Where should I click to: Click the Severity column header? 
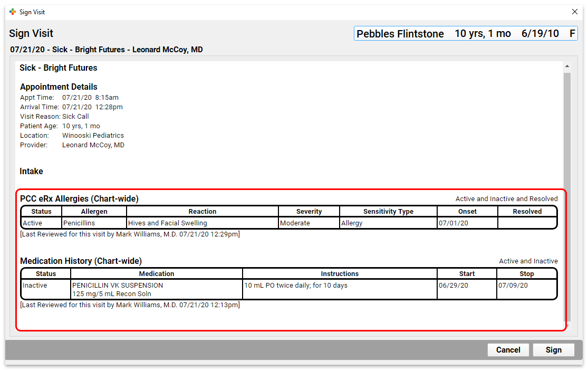[x=309, y=211]
